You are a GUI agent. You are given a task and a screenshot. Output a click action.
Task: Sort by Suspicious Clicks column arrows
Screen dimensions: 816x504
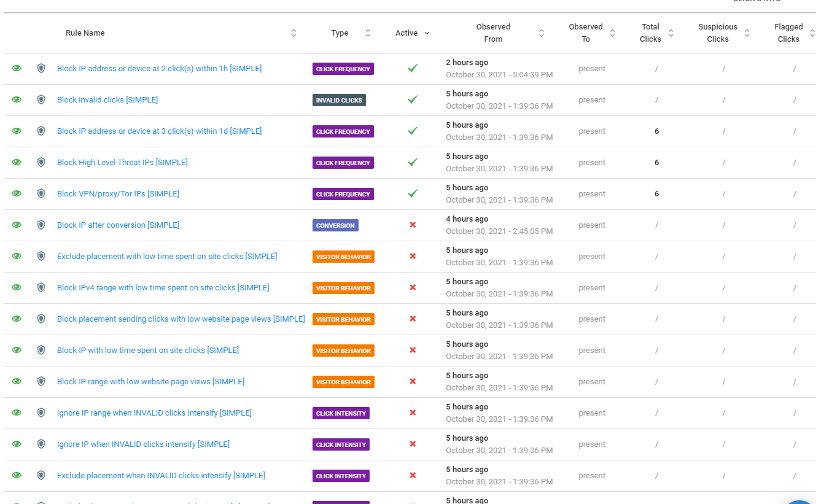pyautogui.click(x=747, y=33)
